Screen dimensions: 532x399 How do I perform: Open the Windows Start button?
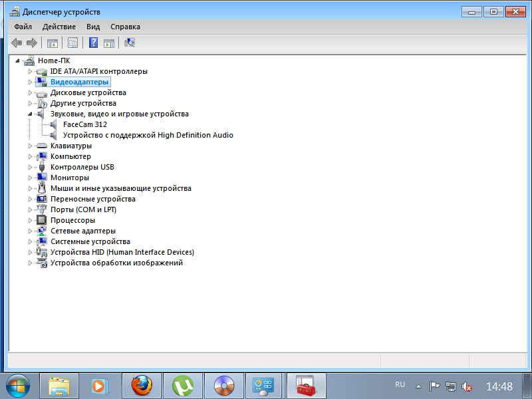[x=18, y=386]
